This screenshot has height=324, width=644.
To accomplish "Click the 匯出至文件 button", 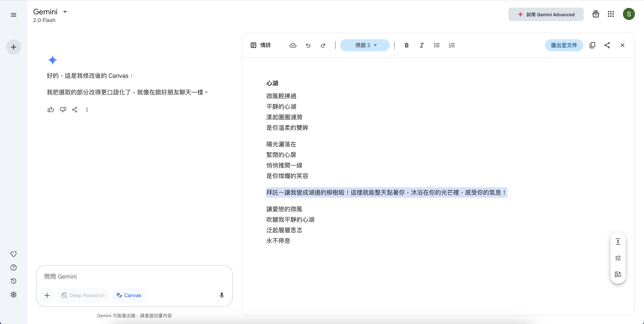I will [564, 45].
